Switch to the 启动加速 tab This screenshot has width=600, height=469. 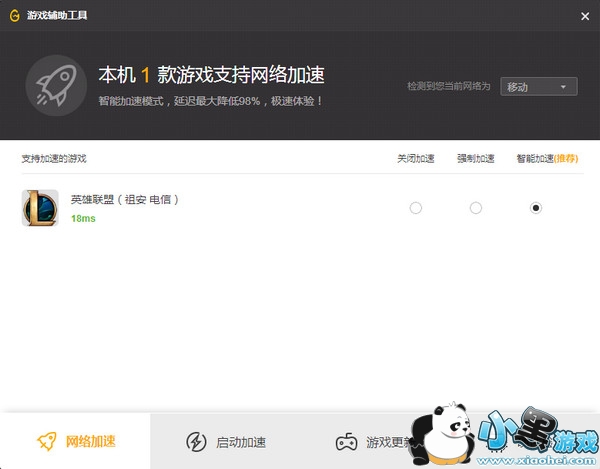click(225, 441)
